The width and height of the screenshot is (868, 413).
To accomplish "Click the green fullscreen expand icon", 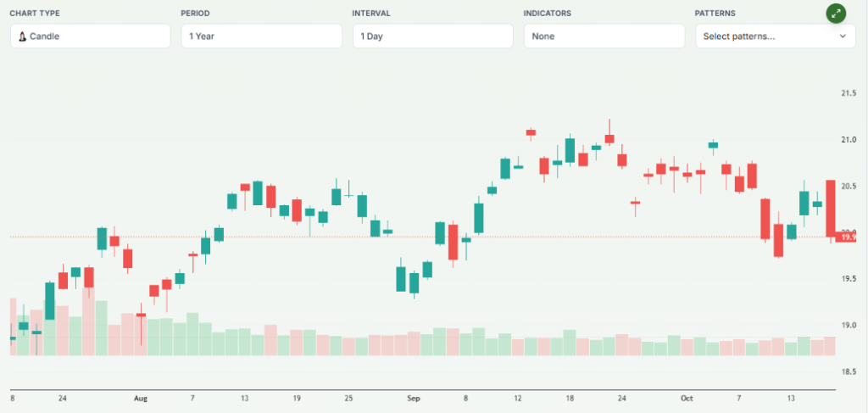I will click(837, 14).
